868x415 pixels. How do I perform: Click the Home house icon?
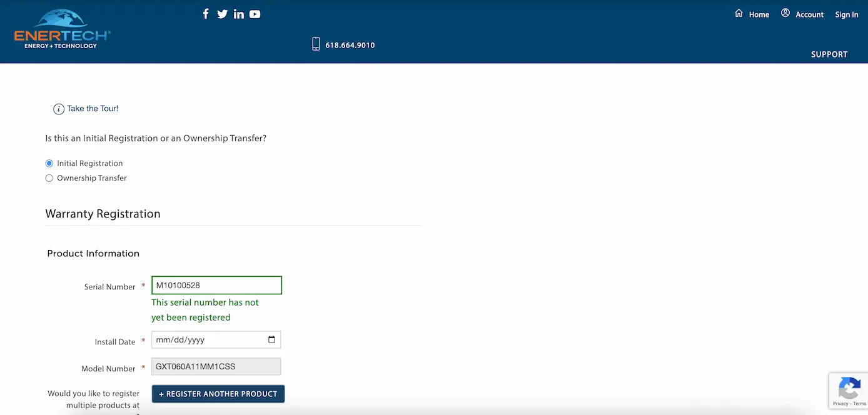pyautogui.click(x=739, y=13)
